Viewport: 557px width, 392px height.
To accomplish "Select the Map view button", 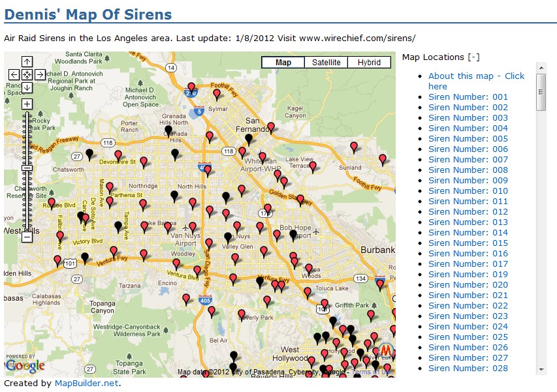I will [x=283, y=63].
